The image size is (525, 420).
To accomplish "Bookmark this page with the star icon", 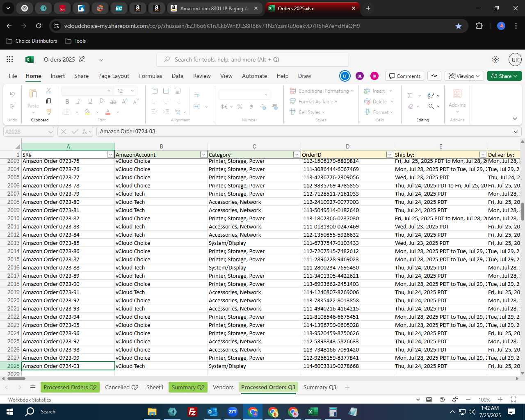I will [x=459, y=26].
